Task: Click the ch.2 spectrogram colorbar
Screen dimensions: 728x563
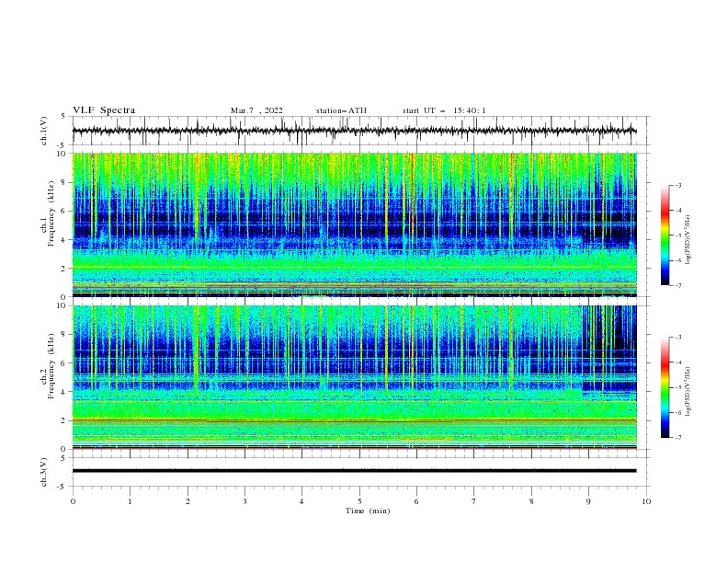Action: (x=665, y=387)
